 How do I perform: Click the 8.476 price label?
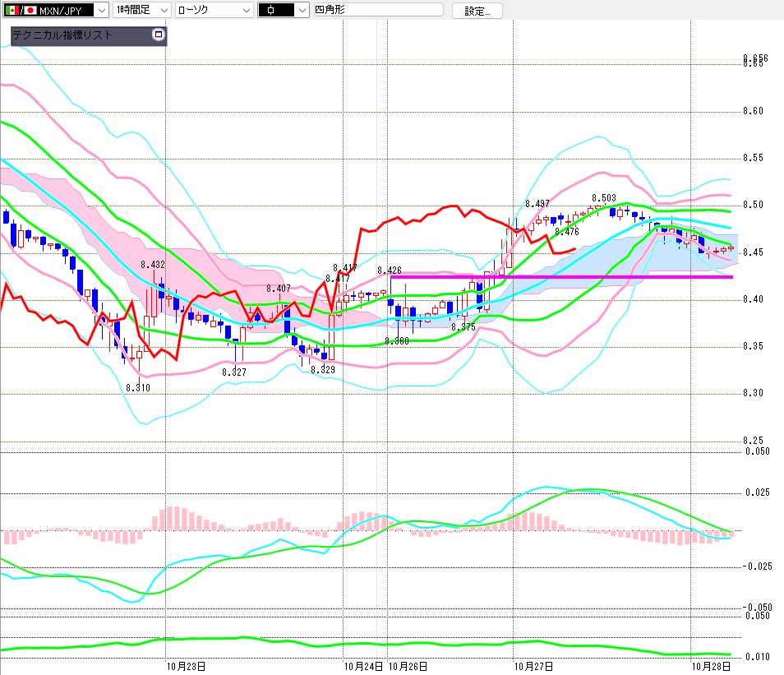[567, 232]
